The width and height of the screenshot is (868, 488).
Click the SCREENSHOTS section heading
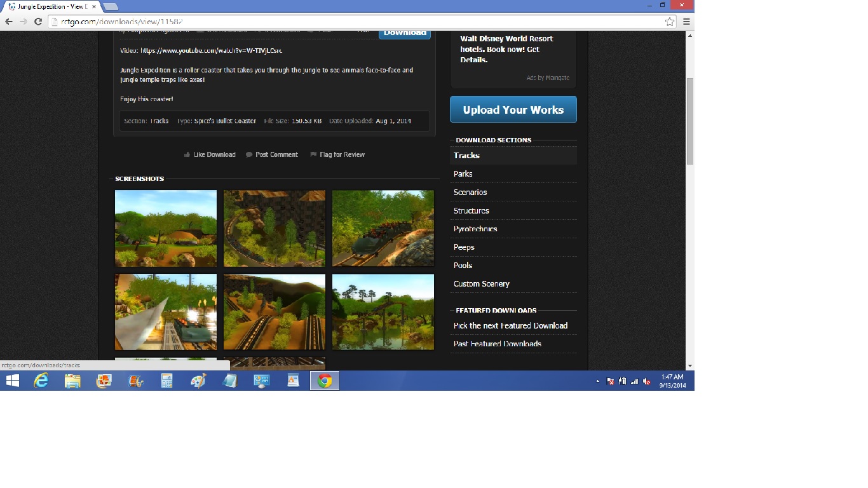pyautogui.click(x=139, y=179)
